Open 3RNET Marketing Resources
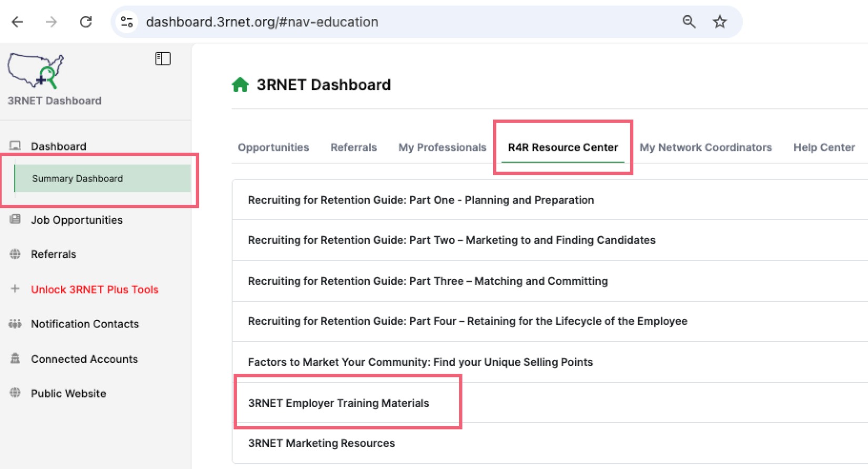The height and width of the screenshot is (469, 868). coord(550,443)
